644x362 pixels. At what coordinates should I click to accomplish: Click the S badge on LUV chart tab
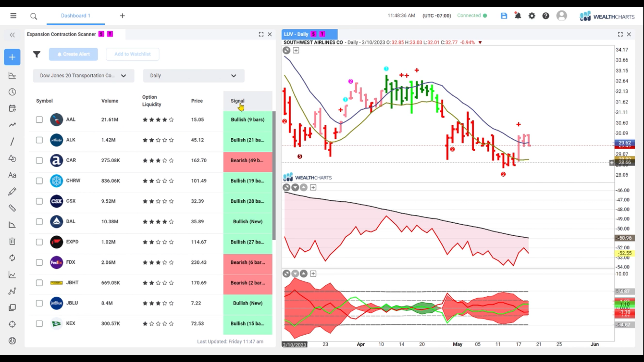pos(313,34)
